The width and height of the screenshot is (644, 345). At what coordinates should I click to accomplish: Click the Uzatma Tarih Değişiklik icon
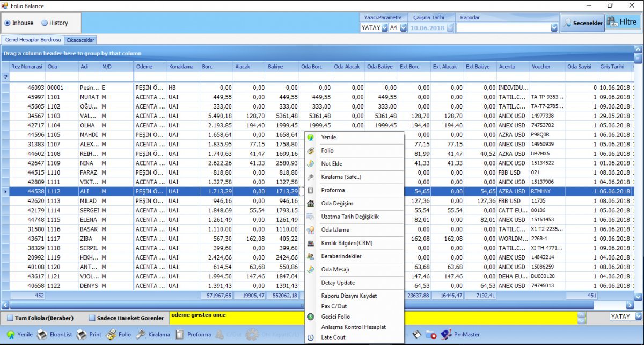(310, 217)
